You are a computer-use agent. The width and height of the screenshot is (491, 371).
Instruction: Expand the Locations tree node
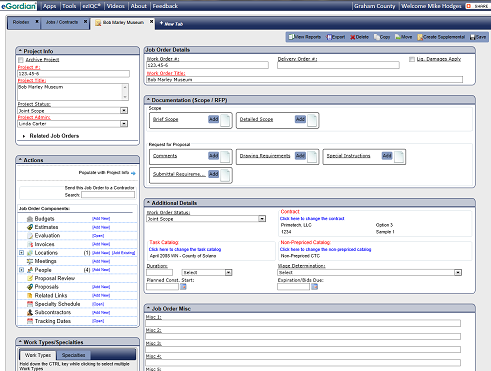pos(21,253)
